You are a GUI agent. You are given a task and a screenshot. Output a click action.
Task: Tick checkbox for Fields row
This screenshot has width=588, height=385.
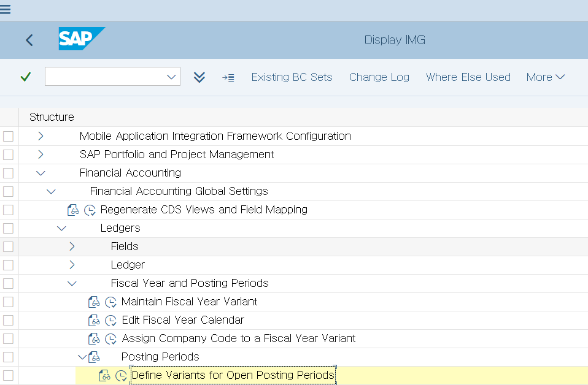point(8,246)
